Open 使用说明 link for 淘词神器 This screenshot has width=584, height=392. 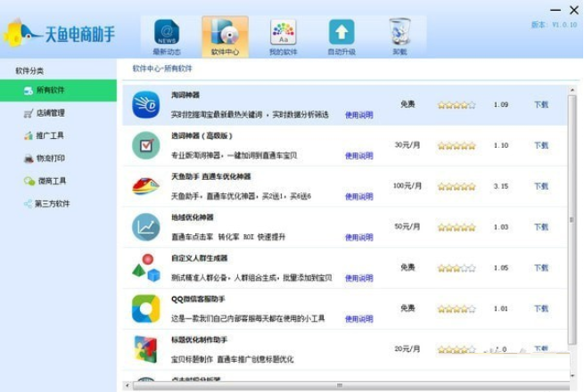[359, 115]
